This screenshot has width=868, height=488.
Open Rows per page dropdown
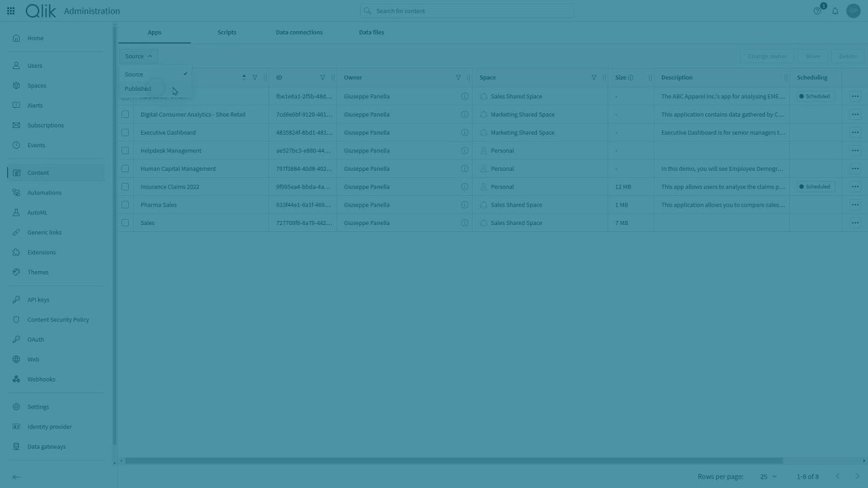tap(768, 476)
